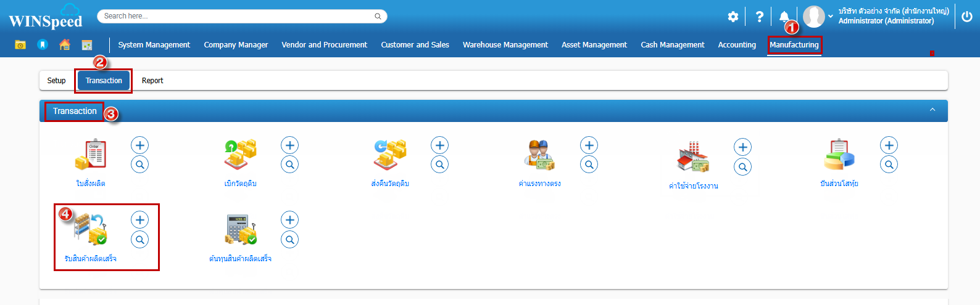
Task: Click the 'Search here...' input field
Action: click(238, 16)
